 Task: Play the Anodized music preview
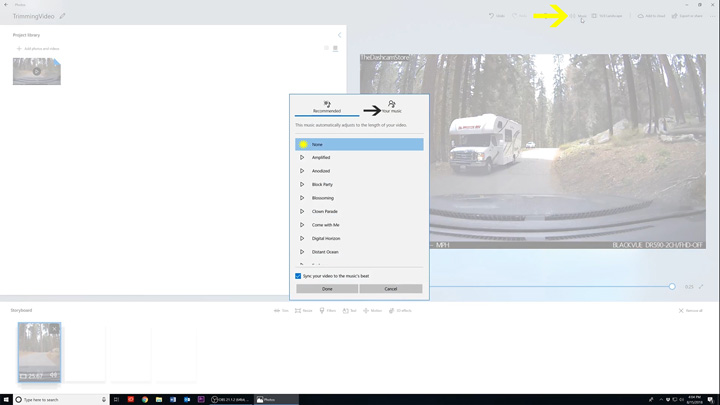pyautogui.click(x=302, y=171)
